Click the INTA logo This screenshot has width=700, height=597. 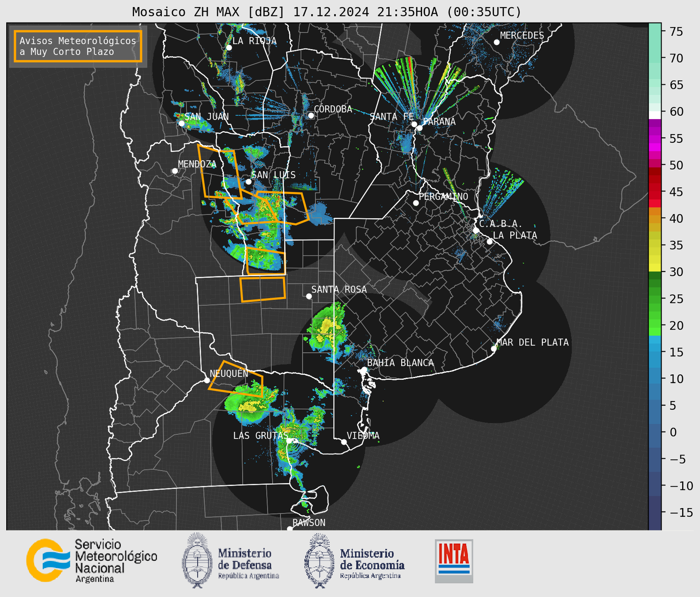[x=454, y=561]
